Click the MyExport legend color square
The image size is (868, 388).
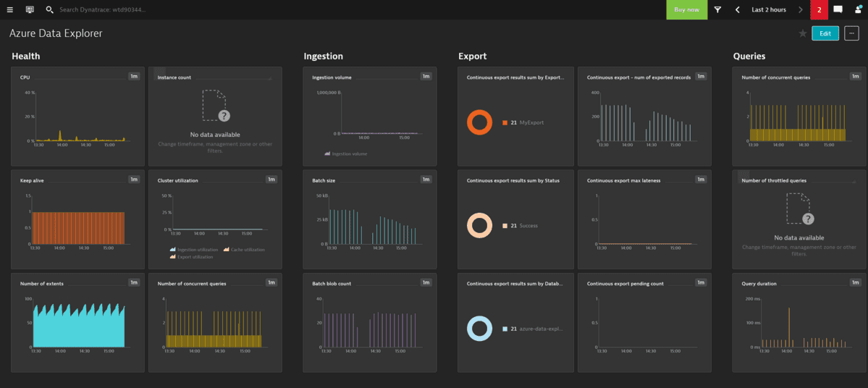[x=505, y=122]
